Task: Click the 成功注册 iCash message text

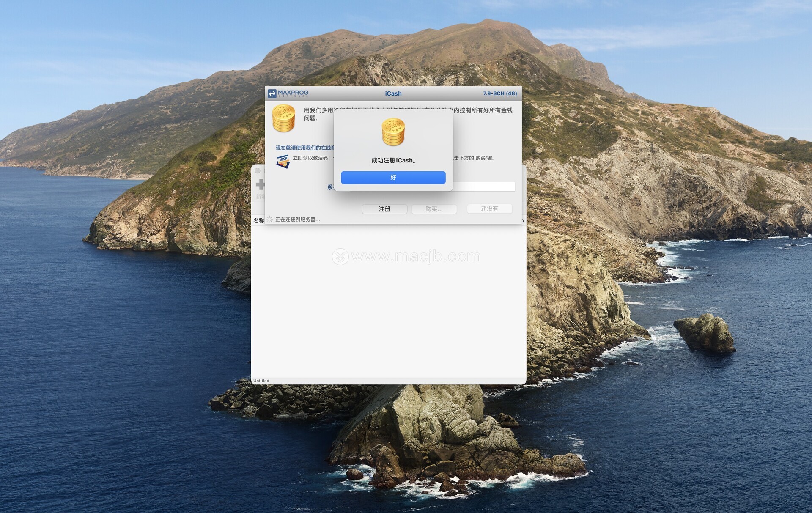Action: point(393,160)
